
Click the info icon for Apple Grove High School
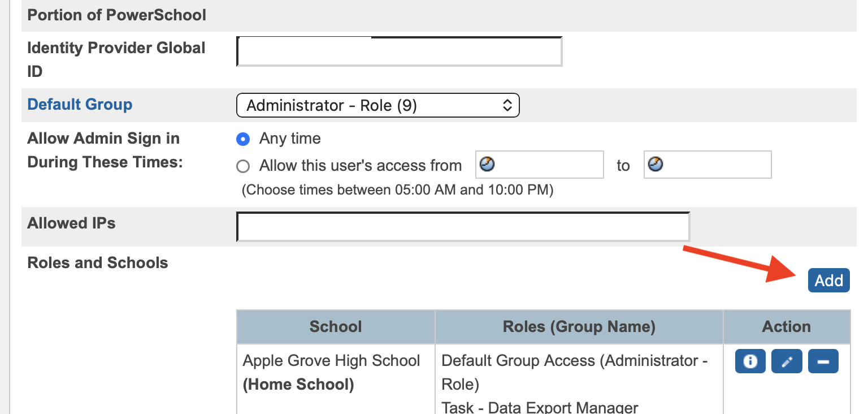[750, 361]
